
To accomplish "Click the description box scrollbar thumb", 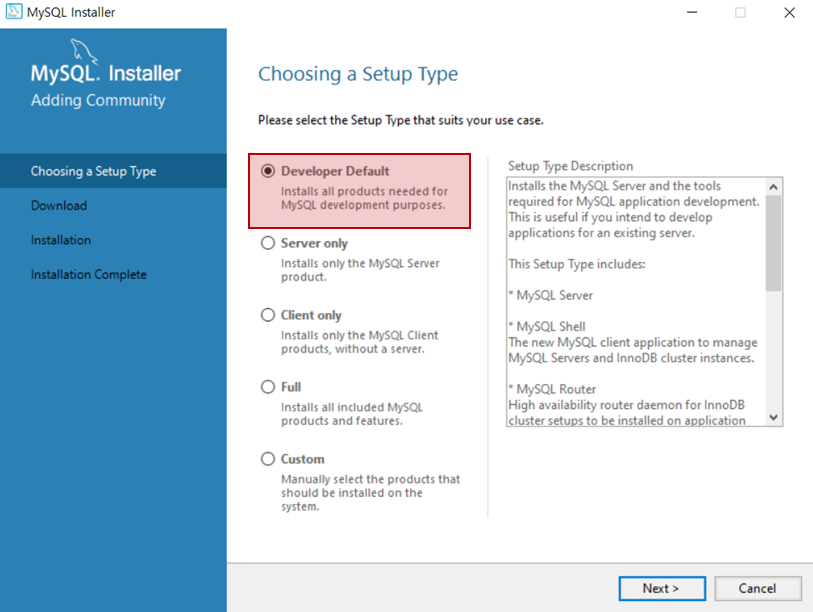I will click(774, 243).
